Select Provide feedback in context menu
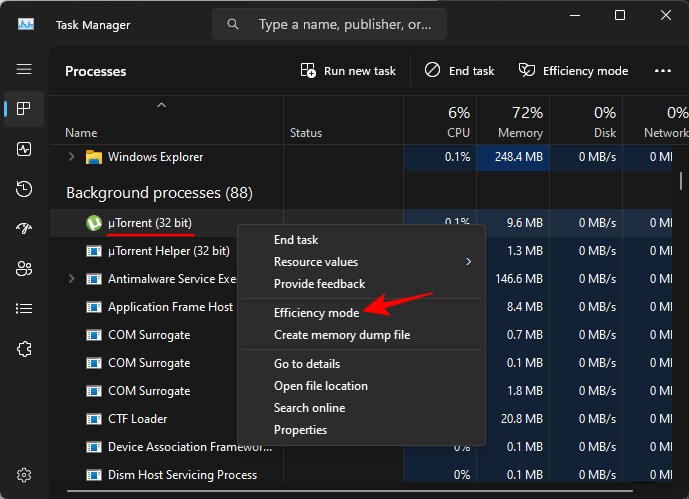The image size is (689, 499). (x=361, y=284)
